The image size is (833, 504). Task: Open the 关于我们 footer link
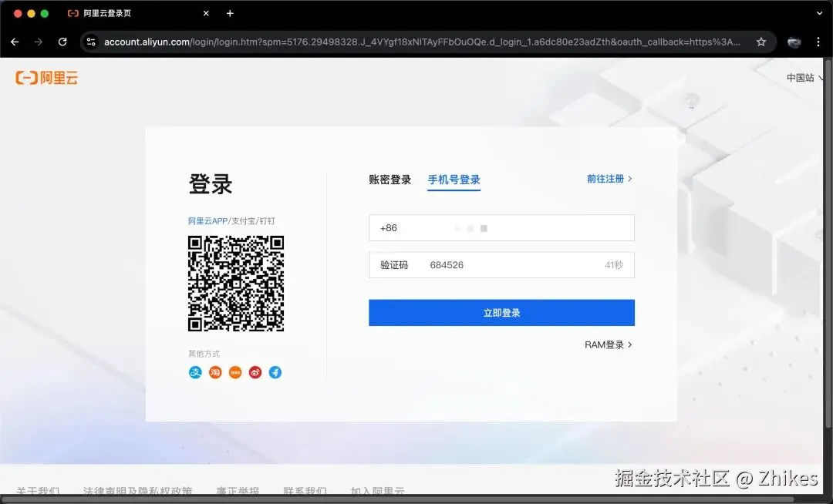pyautogui.click(x=38, y=491)
